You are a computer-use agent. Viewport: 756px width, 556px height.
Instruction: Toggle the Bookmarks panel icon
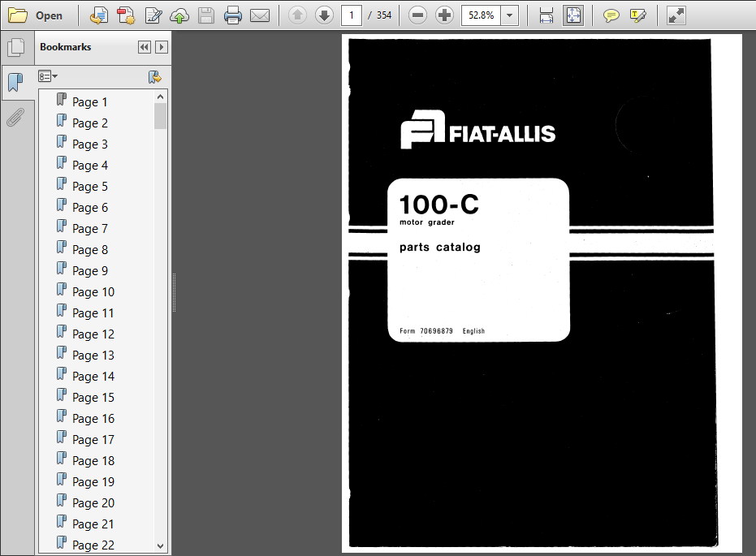(x=16, y=83)
